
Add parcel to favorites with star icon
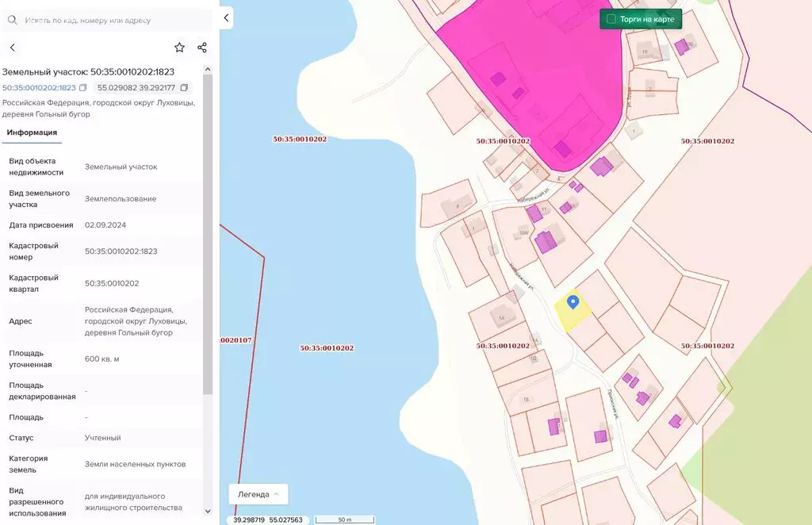(x=179, y=48)
